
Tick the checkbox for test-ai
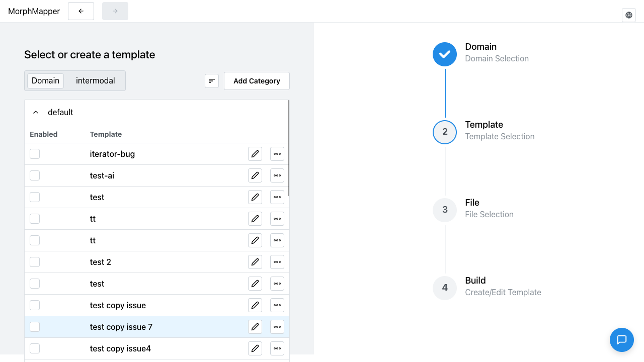pos(35,175)
